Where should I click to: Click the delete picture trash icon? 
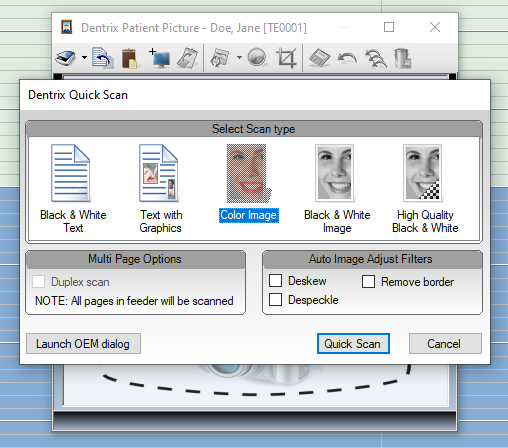tap(402, 58)
